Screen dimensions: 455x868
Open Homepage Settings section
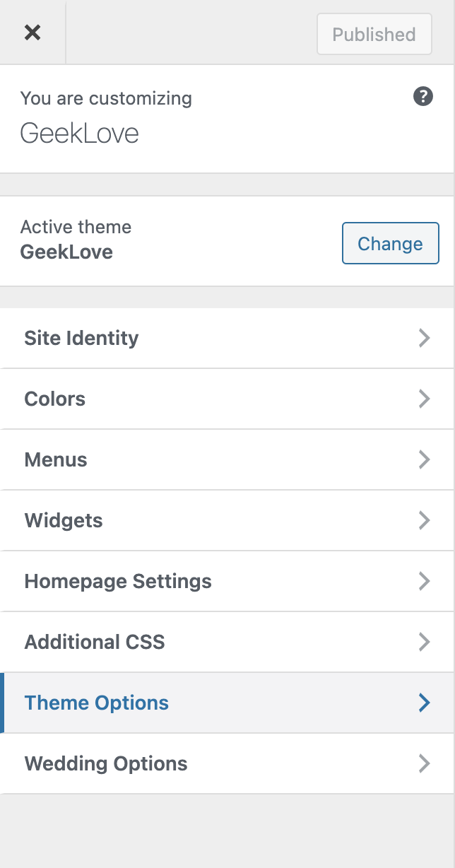click(x=118, y=581)
